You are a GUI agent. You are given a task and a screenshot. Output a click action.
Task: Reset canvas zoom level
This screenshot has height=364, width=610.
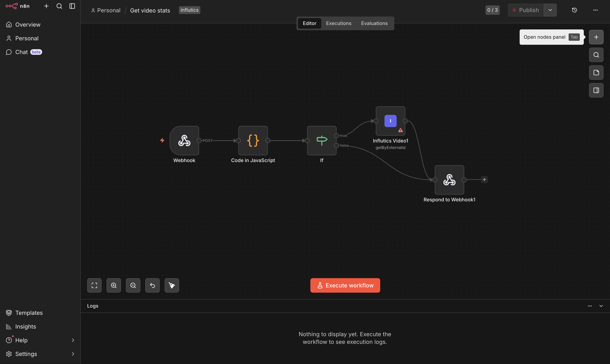[152, 285]
